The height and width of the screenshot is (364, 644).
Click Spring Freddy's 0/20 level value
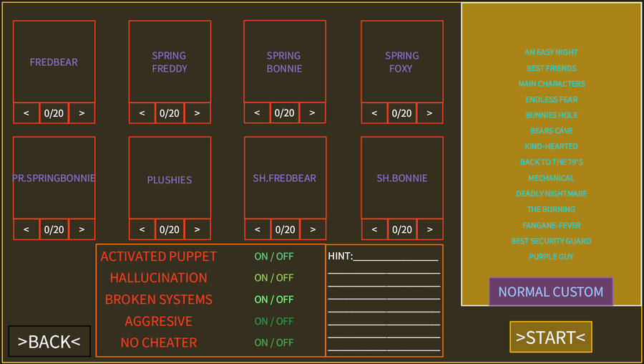170,113
